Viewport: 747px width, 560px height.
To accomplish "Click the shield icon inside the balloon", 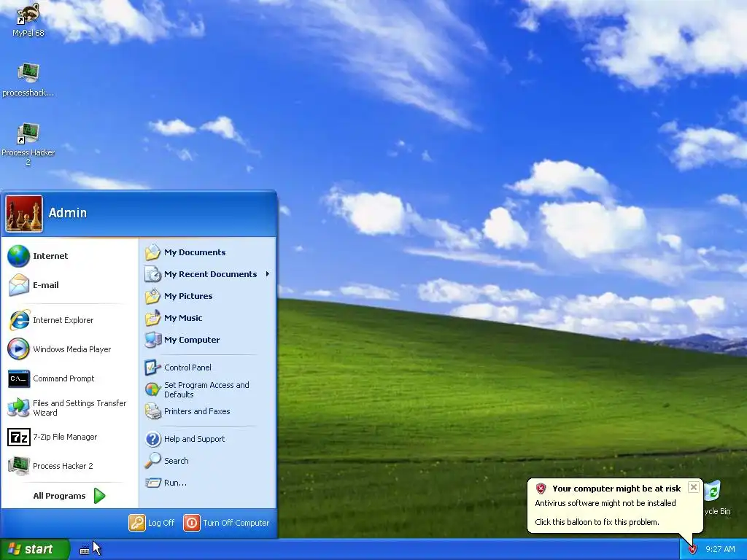I will point(541,489).
